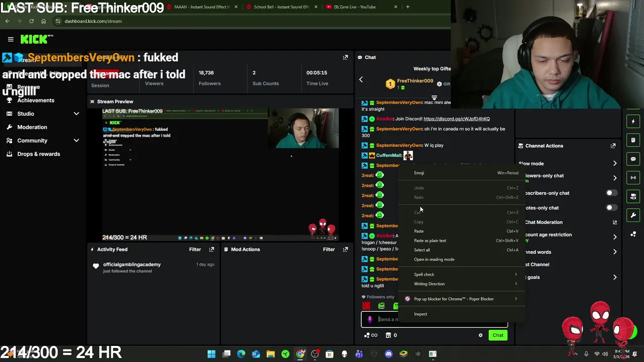The height and width of the screenshot is (362, 644).
Task: Click the Send a message input
Action: [x=434, y=319]
